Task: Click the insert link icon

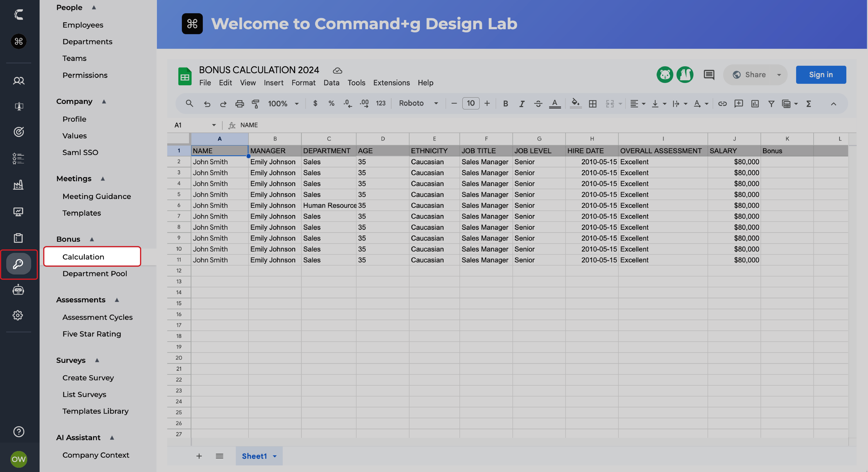Action: tap(722, 104)
